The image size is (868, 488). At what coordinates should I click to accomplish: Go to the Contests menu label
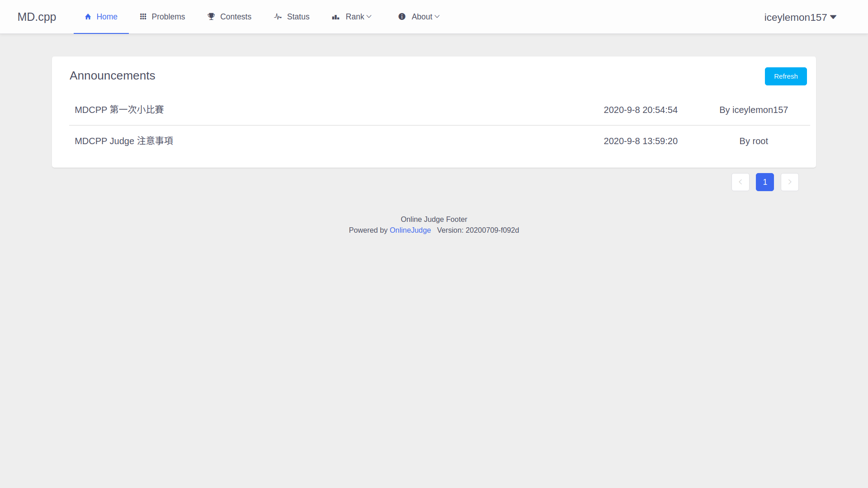coord(236,17)
